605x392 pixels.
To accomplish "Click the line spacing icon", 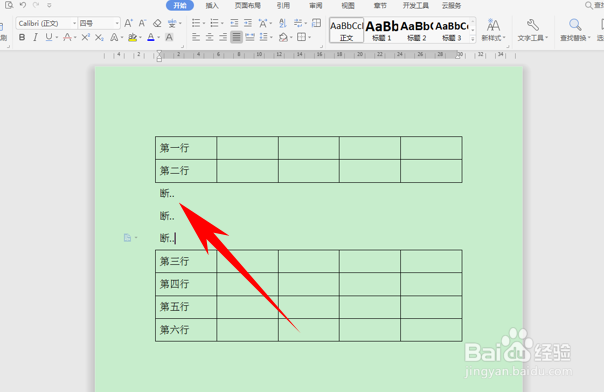I will click(264, 37).
